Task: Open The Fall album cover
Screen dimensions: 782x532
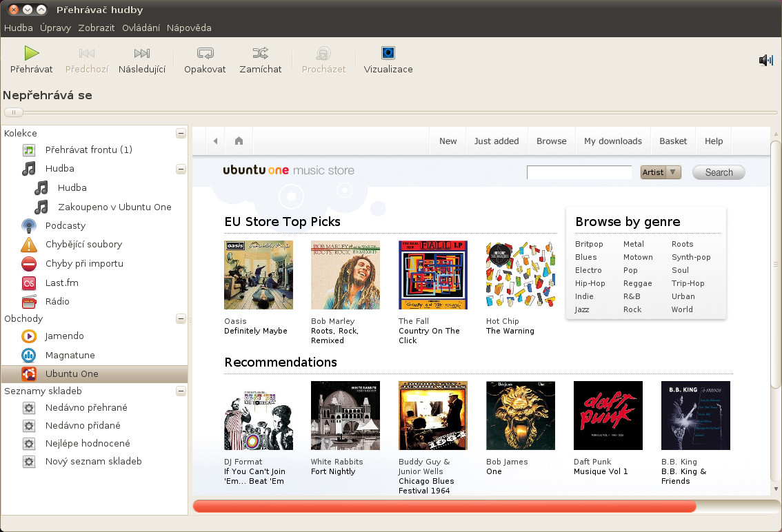Action: 433,275
